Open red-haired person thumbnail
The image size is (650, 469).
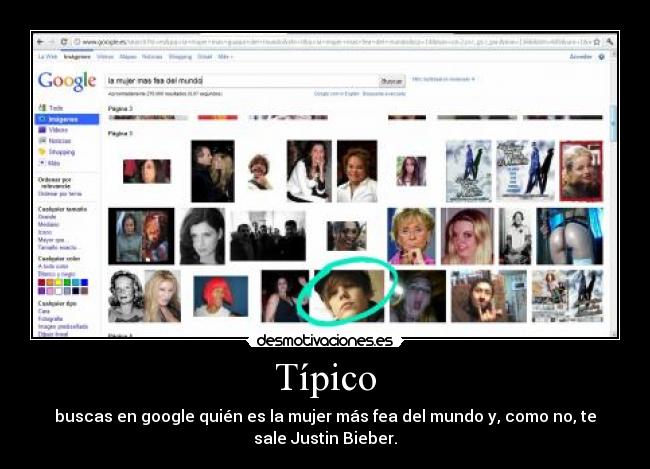(221, 296)
